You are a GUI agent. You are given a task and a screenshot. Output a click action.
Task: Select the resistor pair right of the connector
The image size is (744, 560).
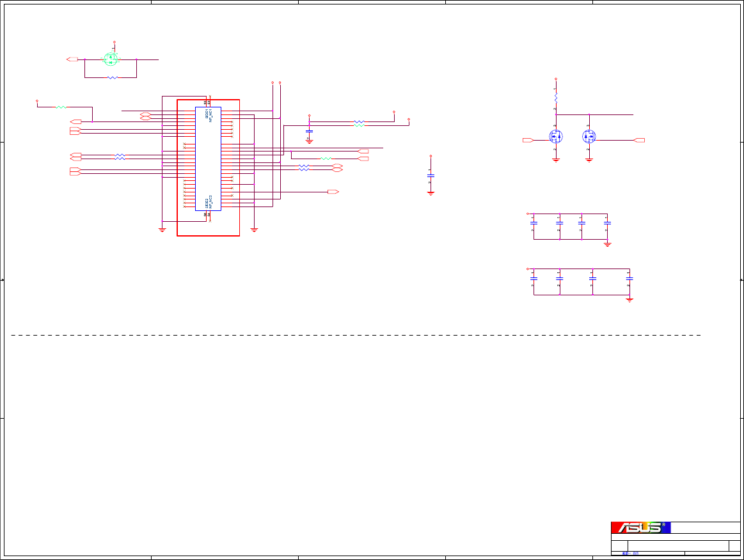pyautogui.click(x=304, y=168)
